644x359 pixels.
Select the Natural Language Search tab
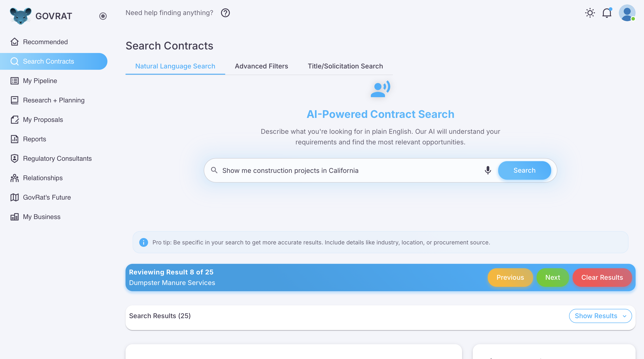pos(175,66)
